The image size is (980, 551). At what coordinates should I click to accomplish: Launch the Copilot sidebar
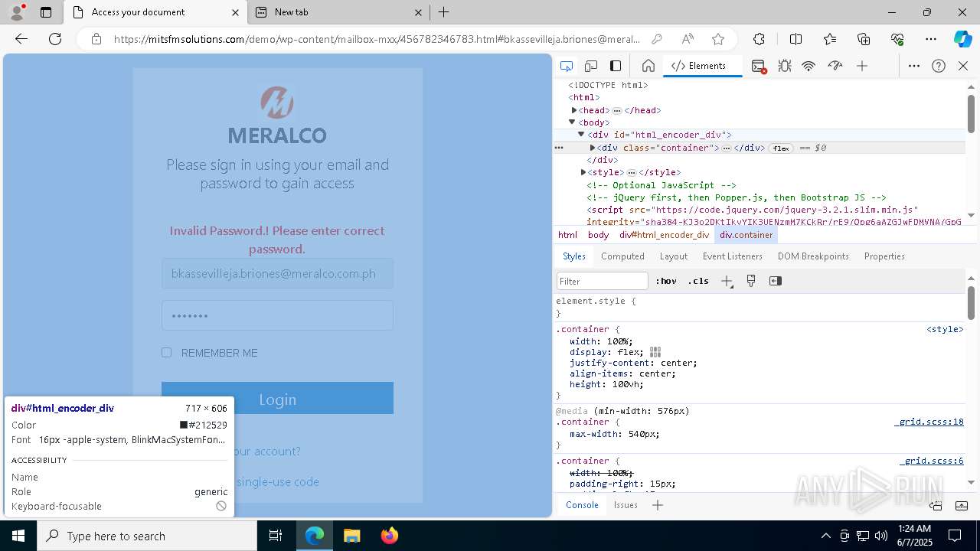(x=962, y=39)
